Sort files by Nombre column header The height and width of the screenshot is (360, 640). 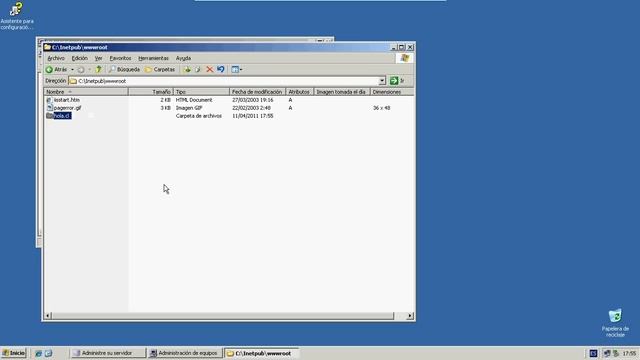click(x=86, y=92)
